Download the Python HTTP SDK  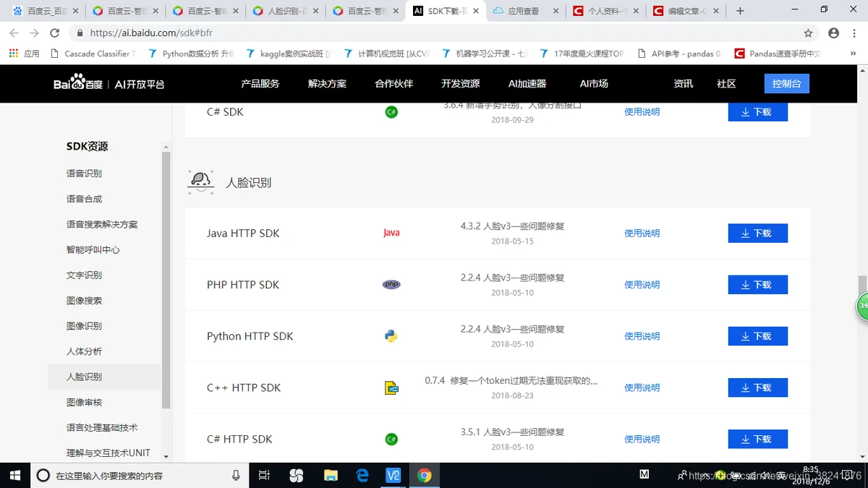(757, 336)
